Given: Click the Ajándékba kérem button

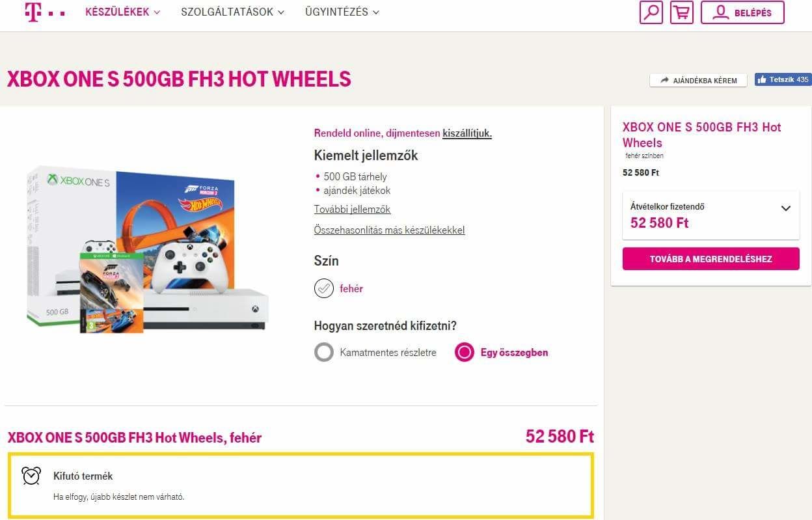Looking at the screenshot, I should click(698, 81).
